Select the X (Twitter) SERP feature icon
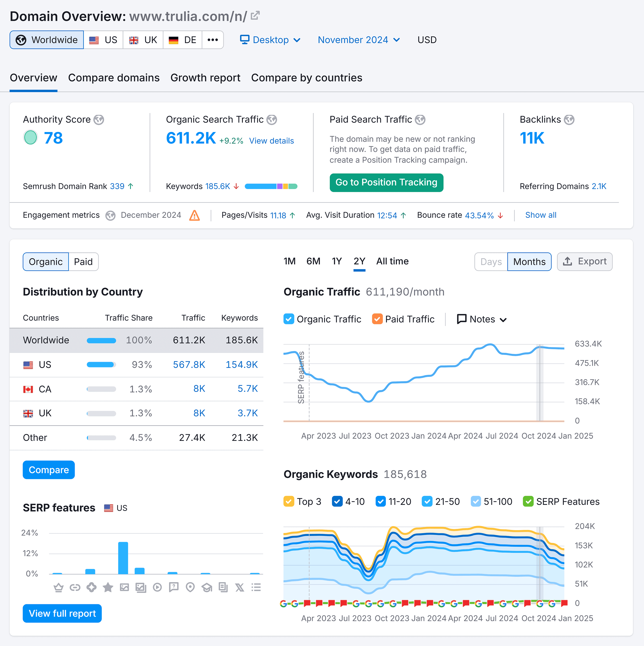Screen dimensions: 644x646 (x=240, y=587)
